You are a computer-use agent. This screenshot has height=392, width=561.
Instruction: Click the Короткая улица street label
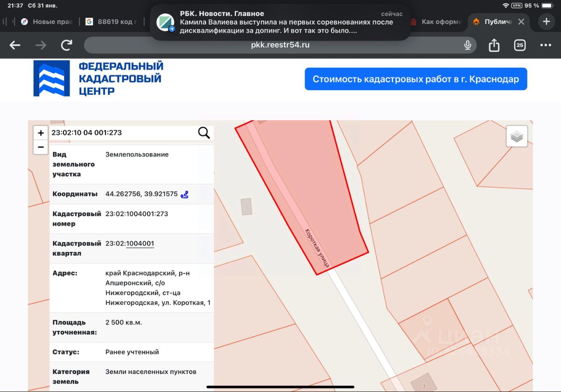click(x=317, y=248)
